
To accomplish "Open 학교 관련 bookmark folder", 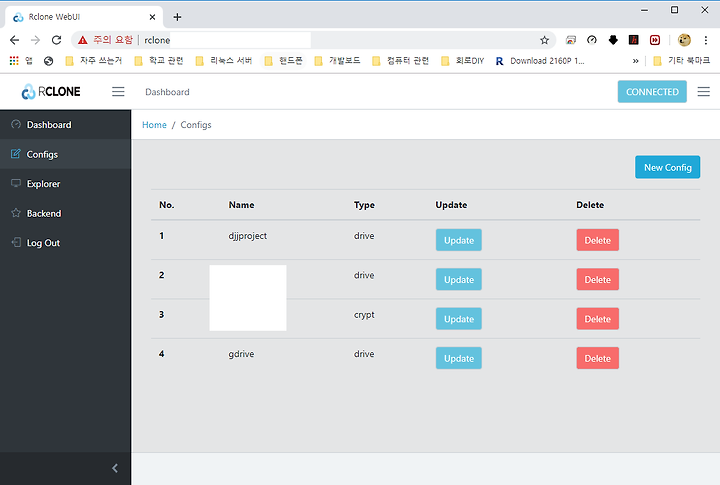I will click(x=159, y=61).
